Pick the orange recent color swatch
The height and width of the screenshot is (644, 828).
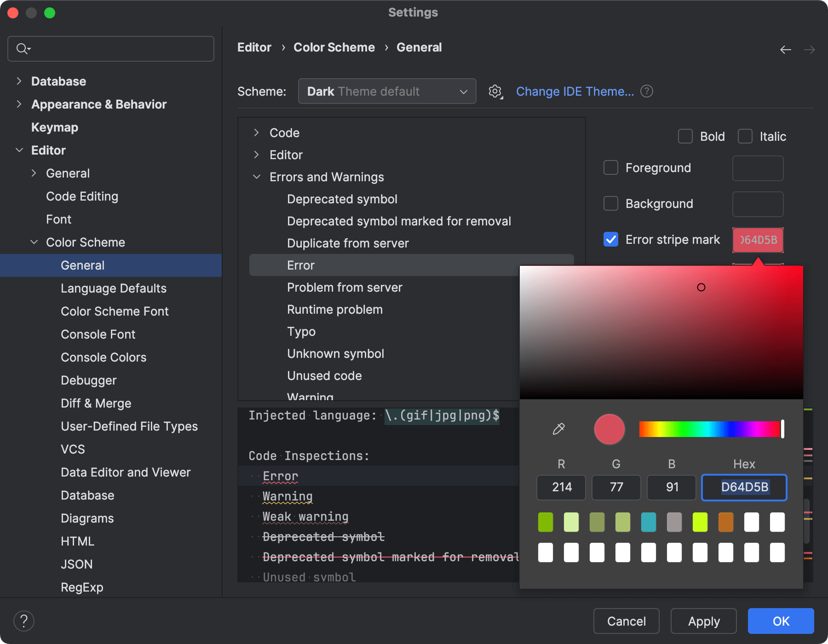[726, 523]
